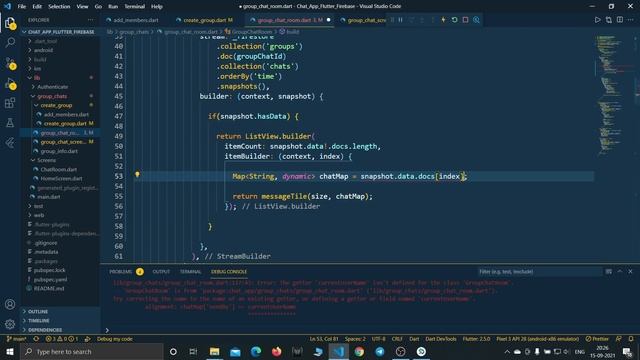
Task: Expand the test folder
Action: [x=38, y=206]
